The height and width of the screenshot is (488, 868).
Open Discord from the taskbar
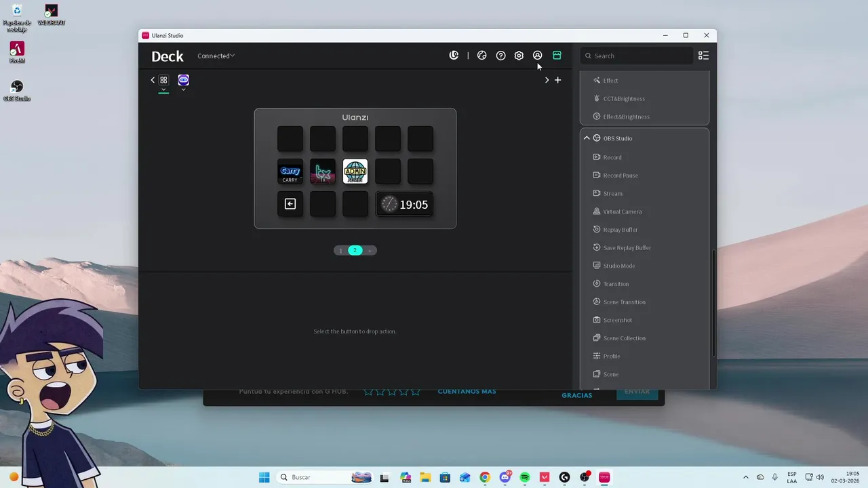coord(505,477)
